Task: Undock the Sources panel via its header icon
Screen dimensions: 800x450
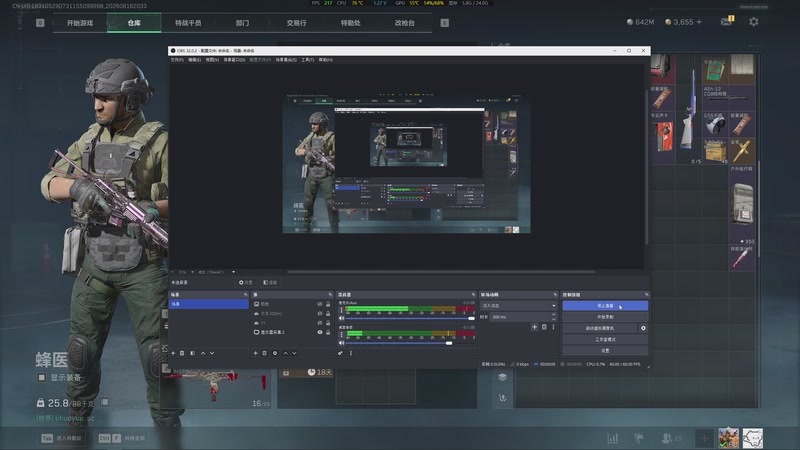Action: click(x=330, y=295)
